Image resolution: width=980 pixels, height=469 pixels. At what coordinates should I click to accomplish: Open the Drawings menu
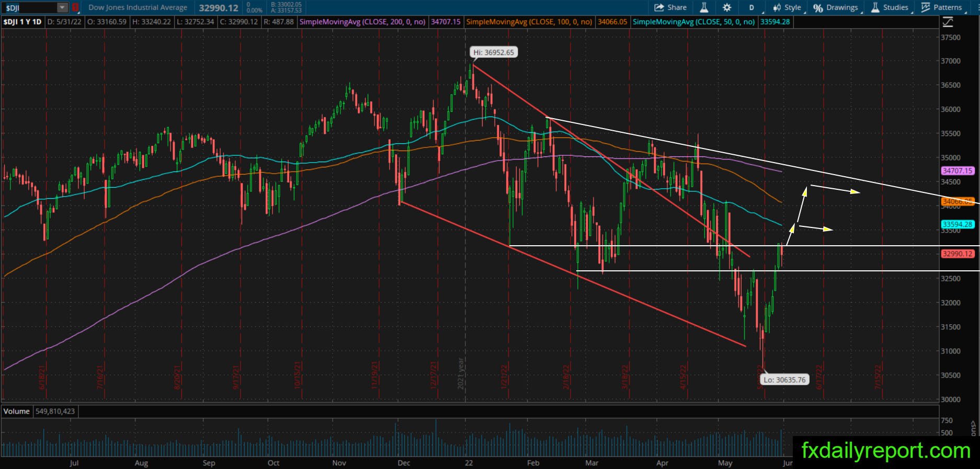pyautogui.click(x=836, y=7)
